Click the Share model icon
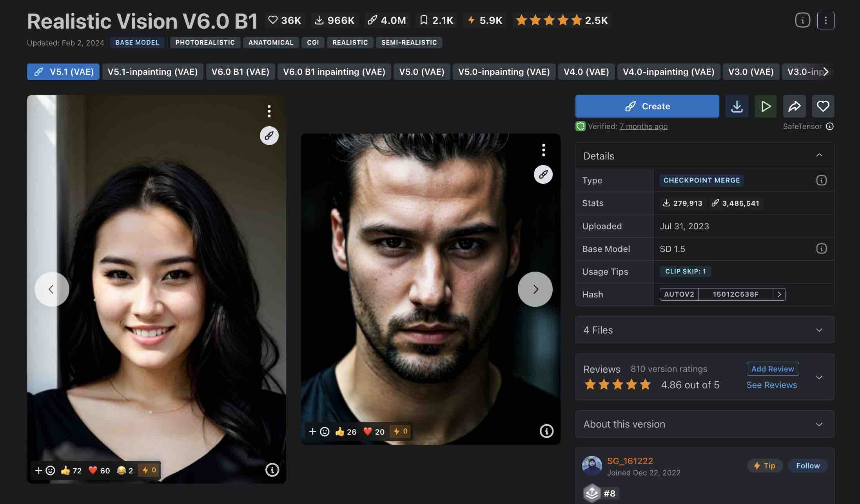 click(794, 105)
